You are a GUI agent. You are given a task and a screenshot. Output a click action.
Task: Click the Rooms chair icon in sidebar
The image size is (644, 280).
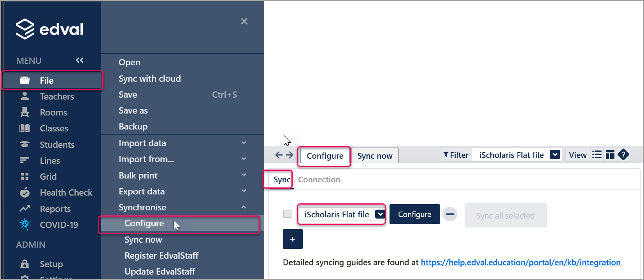25,112
